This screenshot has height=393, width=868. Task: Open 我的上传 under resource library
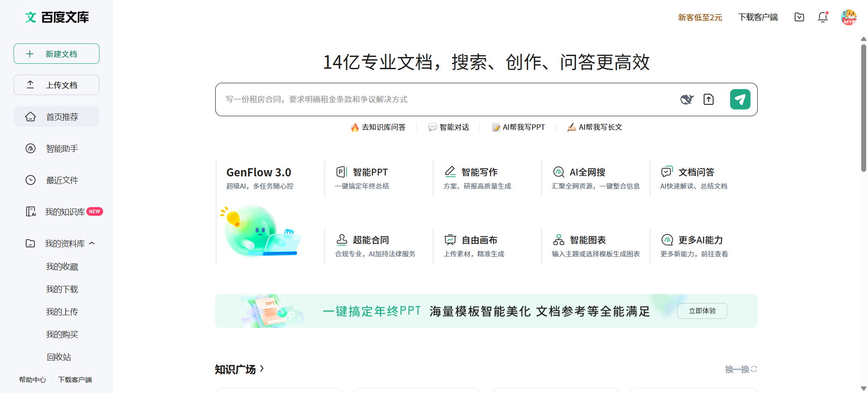[x=62, y=312]
